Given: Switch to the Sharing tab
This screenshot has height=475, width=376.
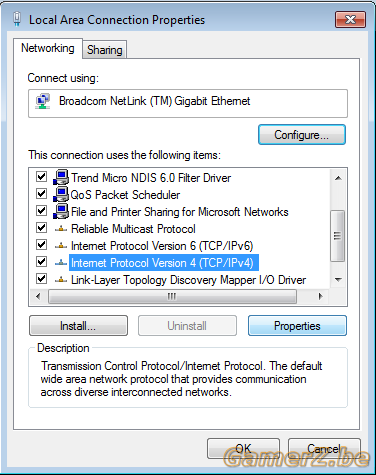Looking at the screenshot, I should point(105,50).
